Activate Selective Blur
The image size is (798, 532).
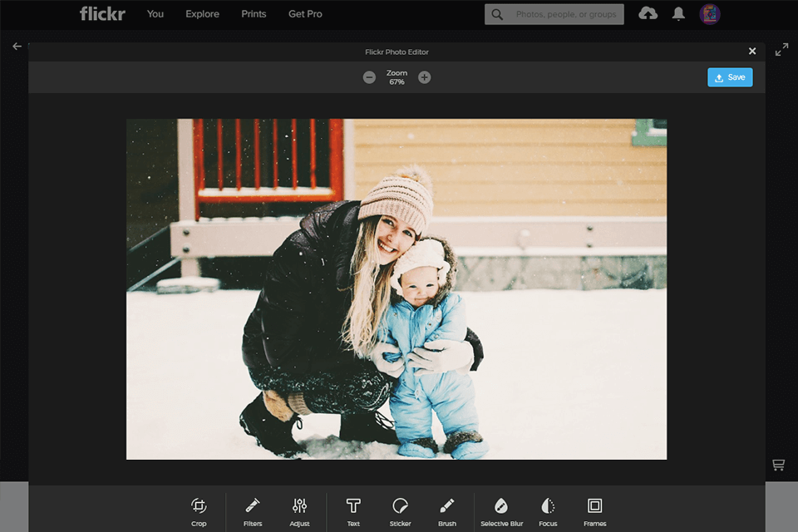tap(501, 510)
